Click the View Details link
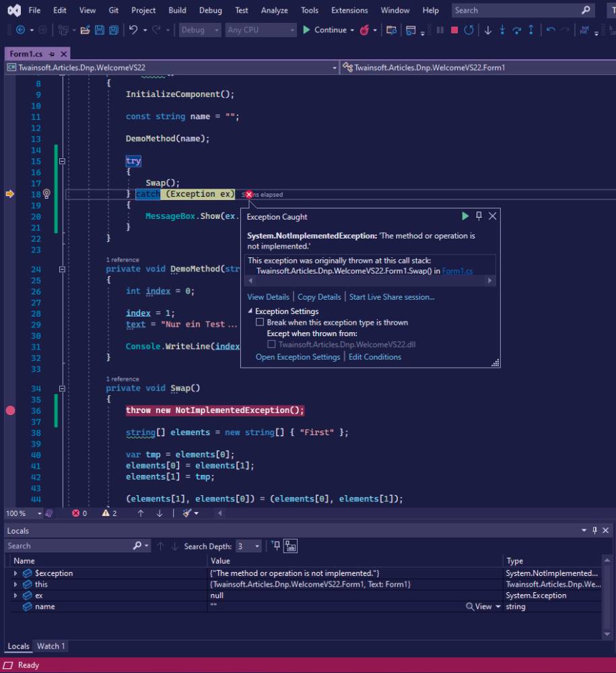Screen dimensions: 616x673 click(x=268, y=297)
